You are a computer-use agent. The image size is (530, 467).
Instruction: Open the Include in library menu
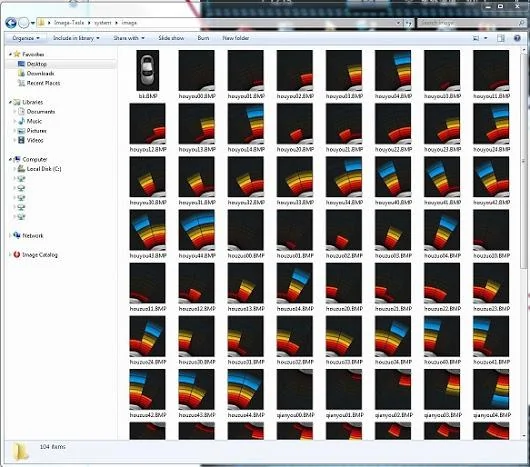(76, 38)
